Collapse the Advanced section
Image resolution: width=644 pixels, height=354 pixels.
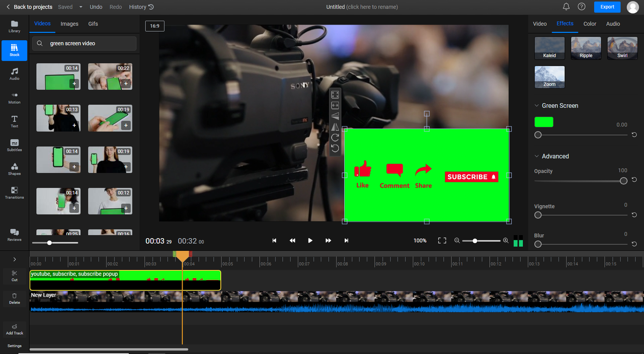tap(536, 156)
